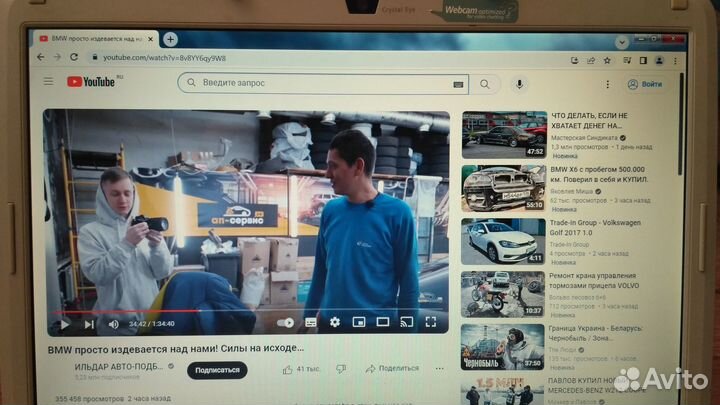Click the Подписаться subscribe button
This screenshot has width=720, height=405.
tap(217, 370)
